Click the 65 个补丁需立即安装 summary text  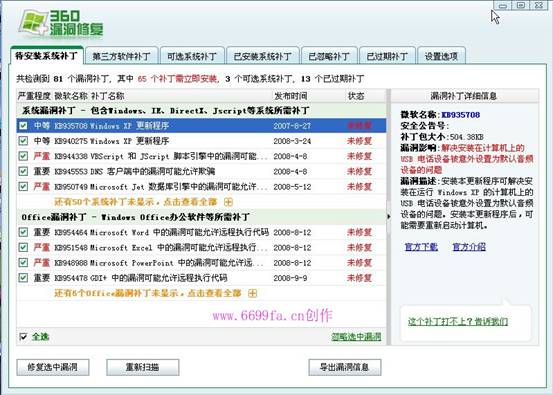pyautogui.click(x=177, y=79)
